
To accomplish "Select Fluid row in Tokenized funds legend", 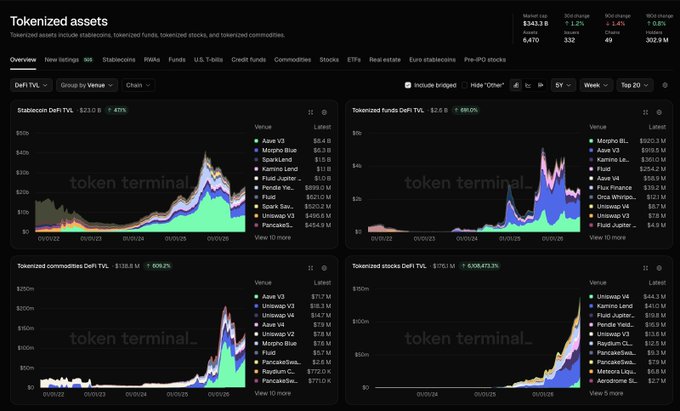I will 627,169.
